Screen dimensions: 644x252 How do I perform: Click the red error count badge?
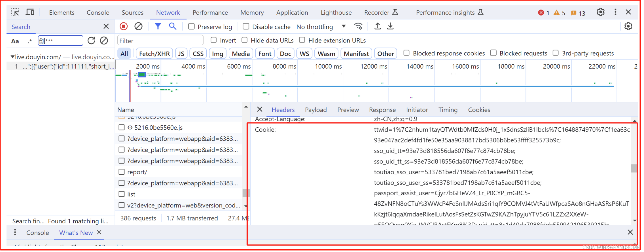544,13
